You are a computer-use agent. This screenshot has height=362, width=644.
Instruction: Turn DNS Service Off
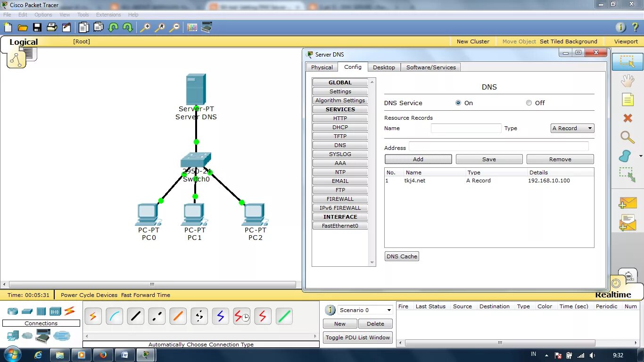pos(529,103)
